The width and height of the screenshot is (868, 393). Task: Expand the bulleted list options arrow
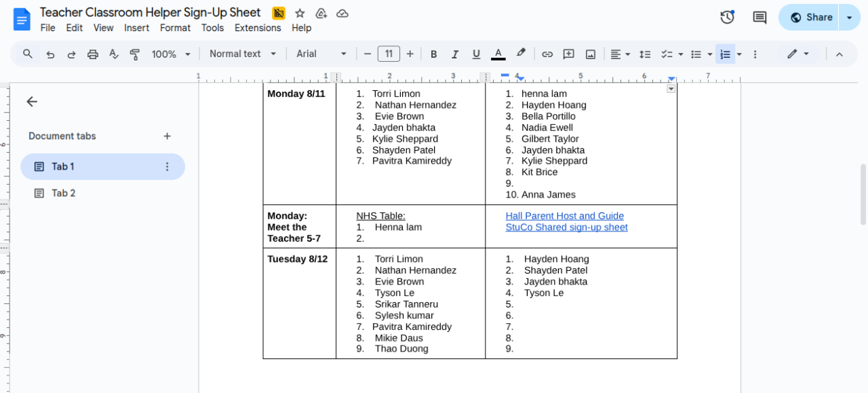tap(710, 54)
